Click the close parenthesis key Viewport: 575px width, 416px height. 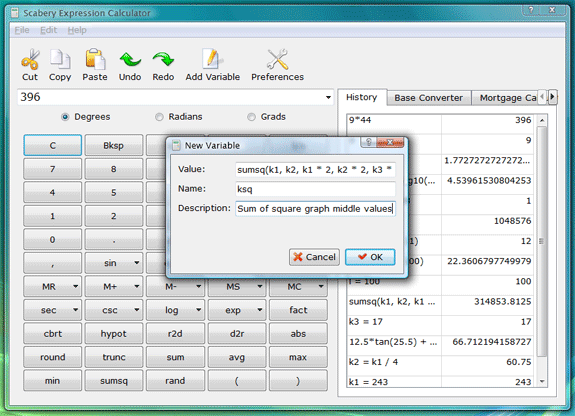tap(298, 381)
